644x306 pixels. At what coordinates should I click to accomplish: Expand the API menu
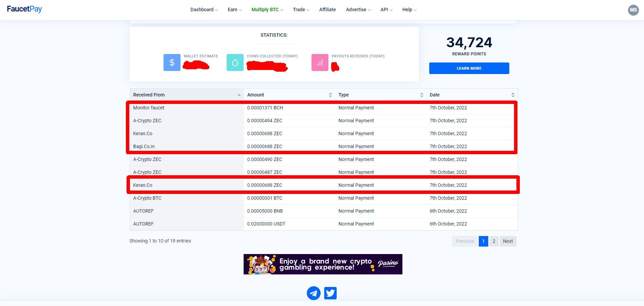(386, 10)
